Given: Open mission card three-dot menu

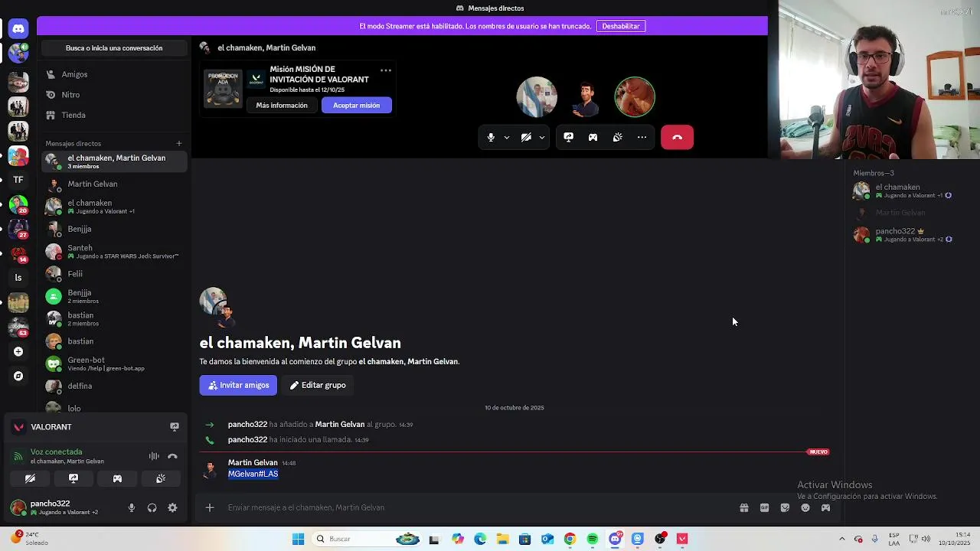Looking at the screenshot, I should [x=386, y=70].
